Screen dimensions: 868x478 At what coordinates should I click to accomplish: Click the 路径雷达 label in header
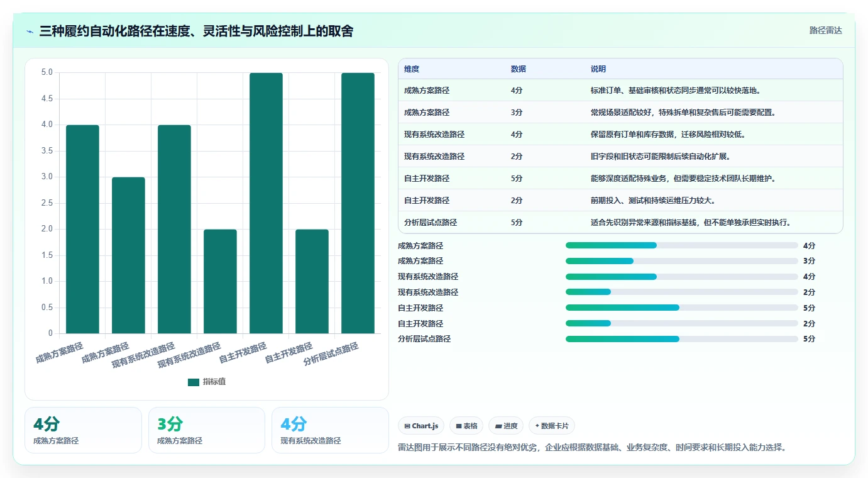(x=825, y=30)
